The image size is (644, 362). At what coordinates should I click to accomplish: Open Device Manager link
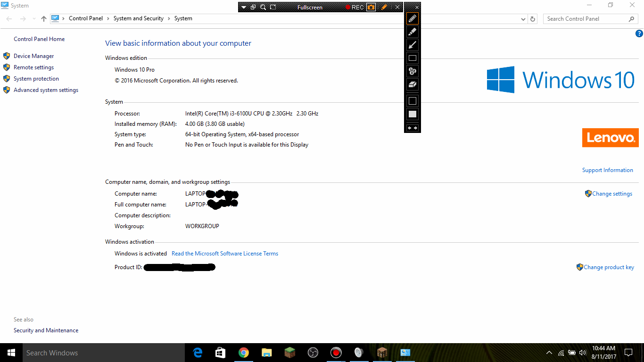[33, 56]
